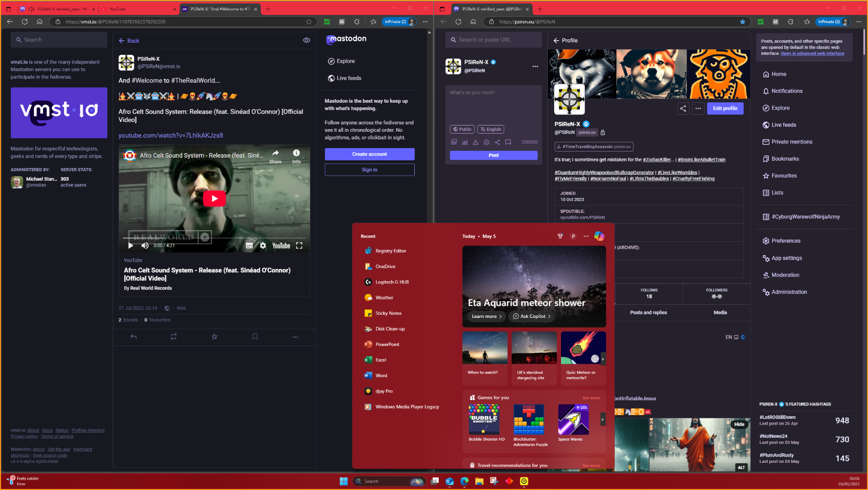Add media using the compose images icon
Viewport: 868px width, 490px height.
454,142
